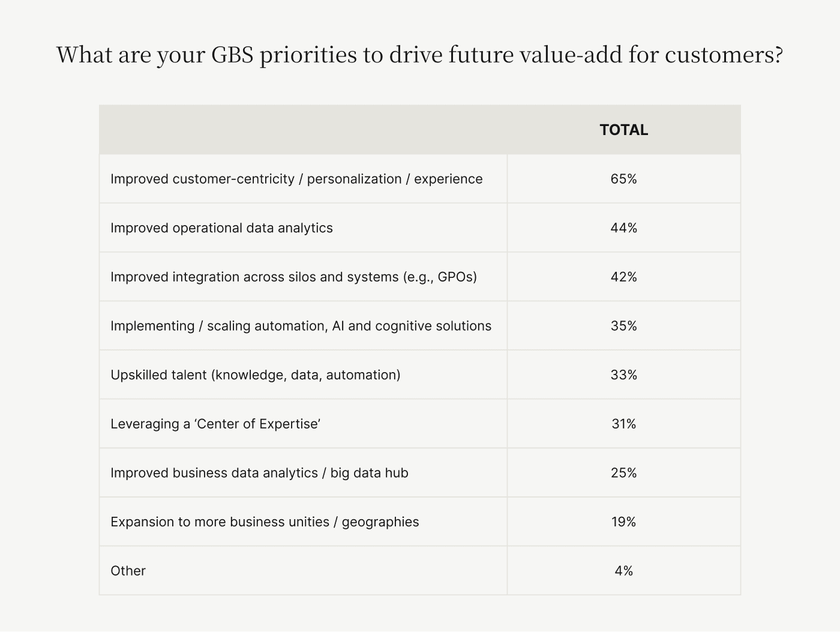Click the 19% value cell
Viewport: 840px width, 632px height.
(x=624, y=522)
